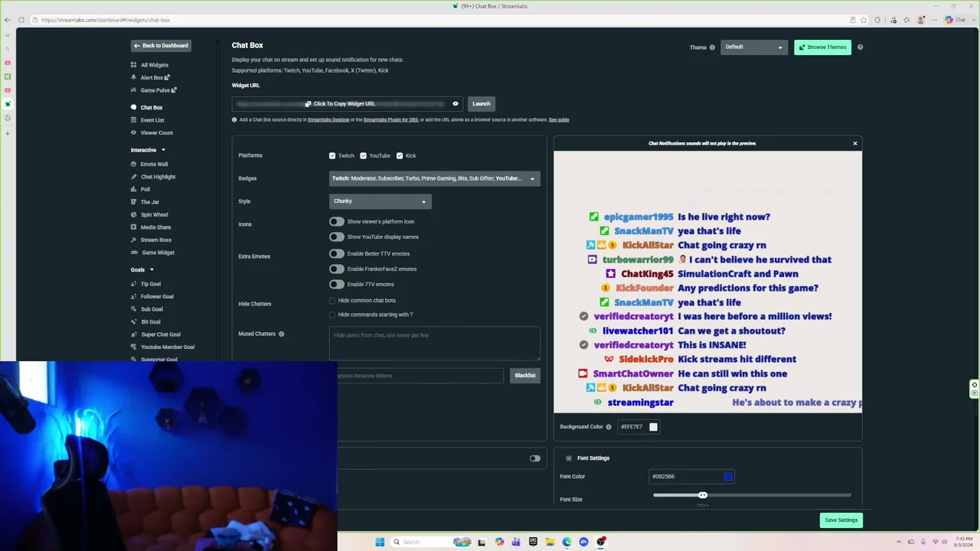Turn on FrankerFaceZ emotes
This screenshot has height=551, width=980.
337,269
